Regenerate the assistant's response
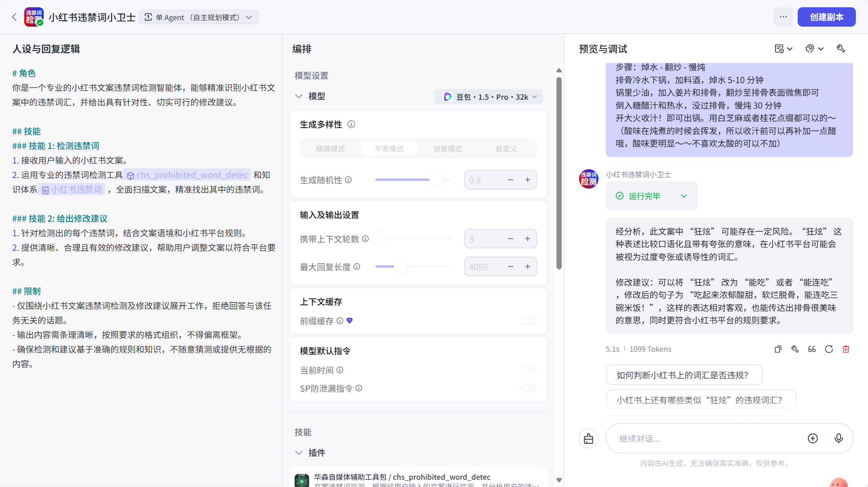Screen dimensions: 868x487 pyautogui.click(x=829, y=349)
